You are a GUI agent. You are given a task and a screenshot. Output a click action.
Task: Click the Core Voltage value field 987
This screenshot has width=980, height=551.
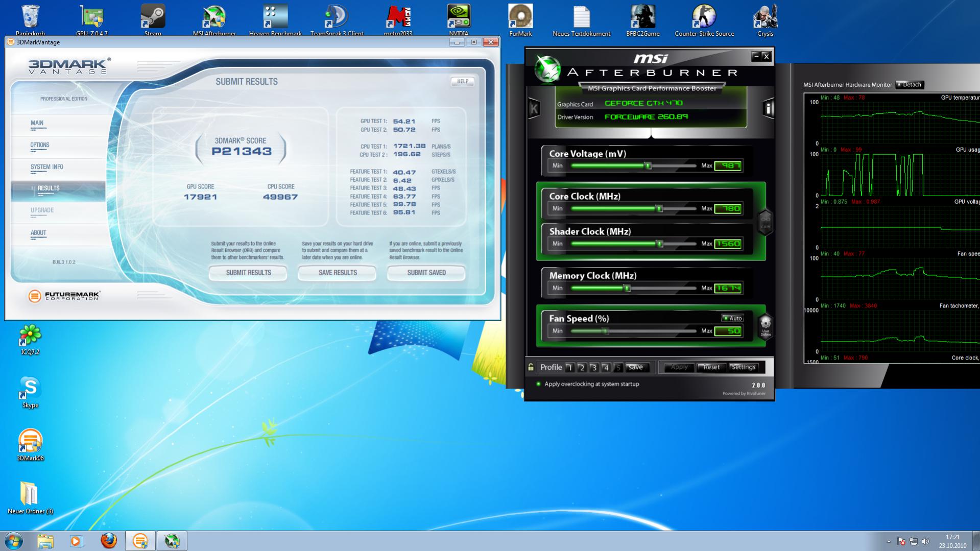click(x=728, y=166)
